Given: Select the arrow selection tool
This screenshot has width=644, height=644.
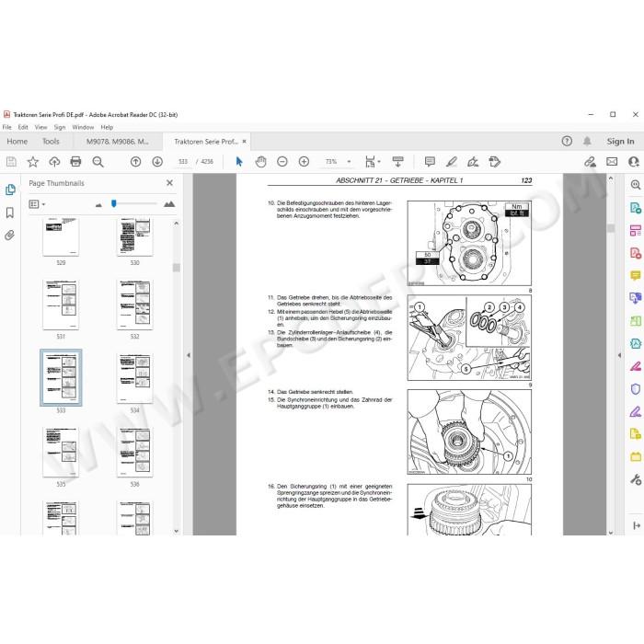Looking at the screenshot, I should [x=239, y=162].
